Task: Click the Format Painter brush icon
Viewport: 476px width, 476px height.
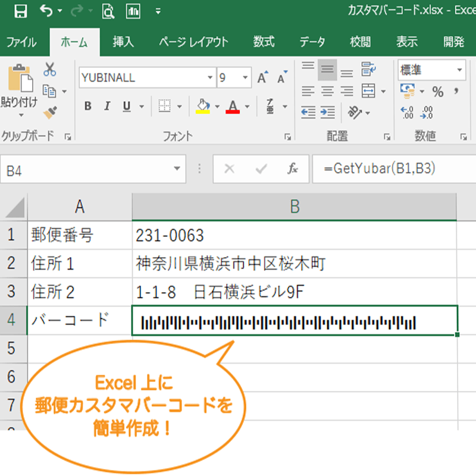Action: [x=50, y=112]
